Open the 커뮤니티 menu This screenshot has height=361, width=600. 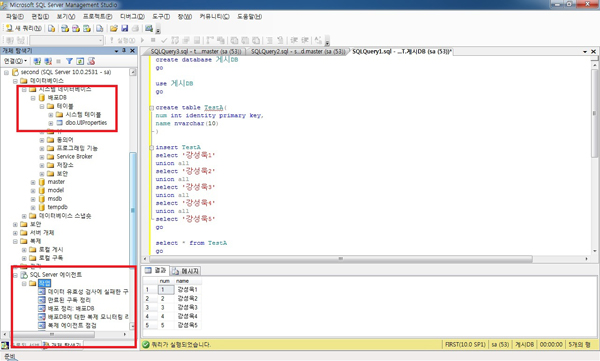pos(214,16)
